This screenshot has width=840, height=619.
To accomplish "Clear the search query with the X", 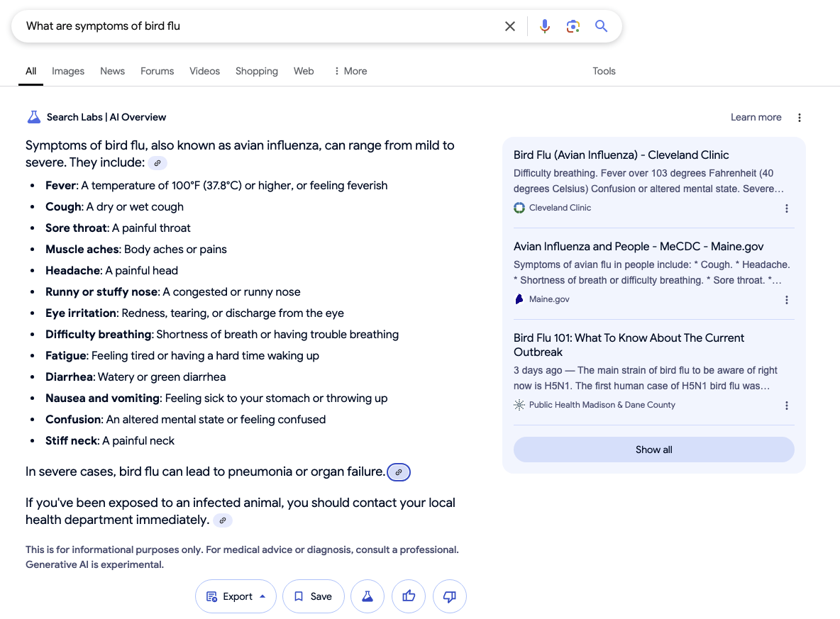I will point(510,26).
